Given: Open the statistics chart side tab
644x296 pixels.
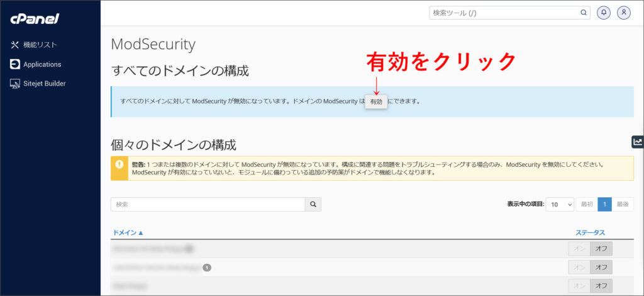Looking at the screenshot, I should (x=638, y=142).
